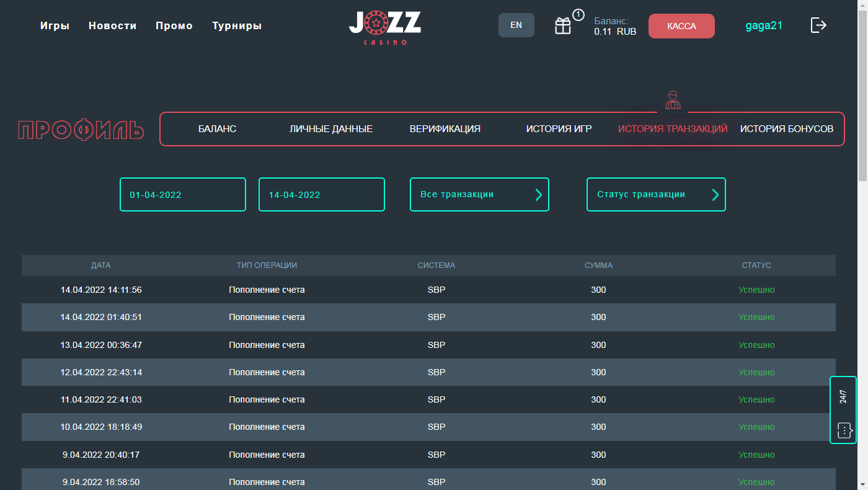868x490 pixels.
Task: Go to the Новости menu item
Action: point(112,26)
